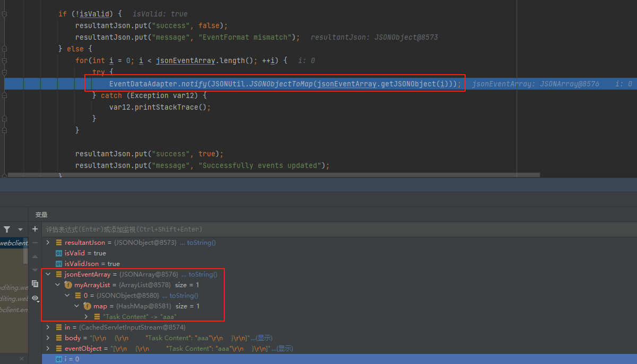Click the resultantJson variable name

[x=85, y=243]
